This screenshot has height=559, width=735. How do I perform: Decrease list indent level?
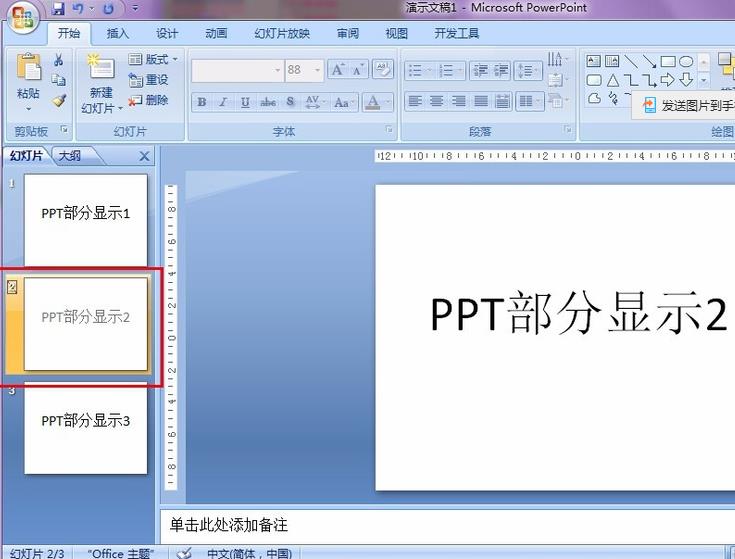point(480,71)
